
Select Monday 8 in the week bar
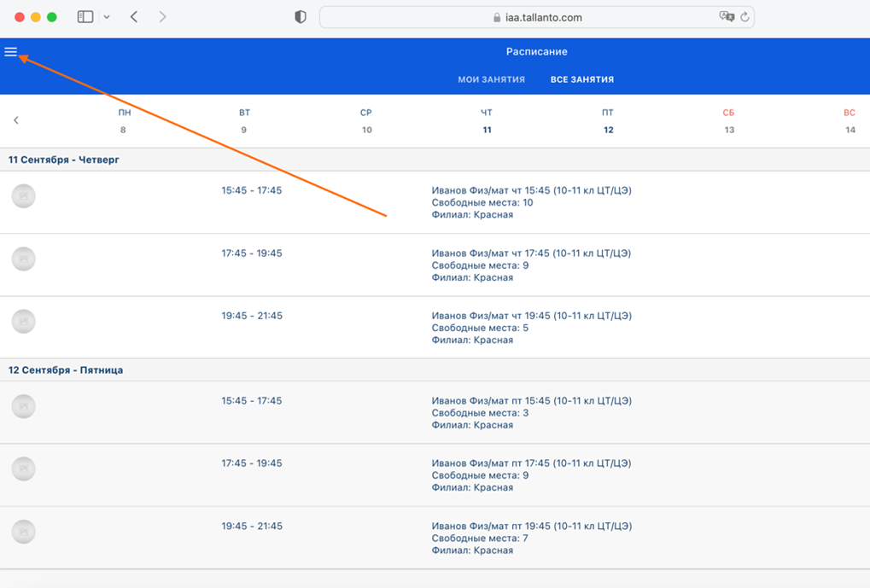coord(124,121)
